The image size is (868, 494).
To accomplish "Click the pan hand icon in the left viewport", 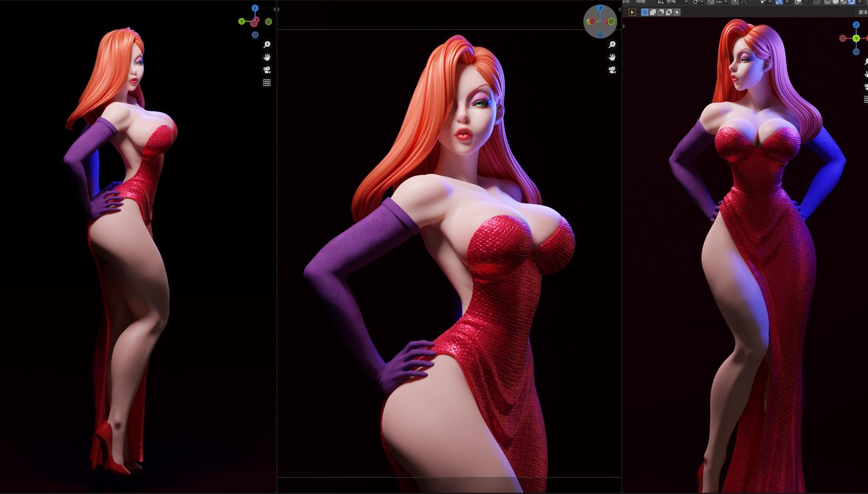I will (x=267, y=57).
